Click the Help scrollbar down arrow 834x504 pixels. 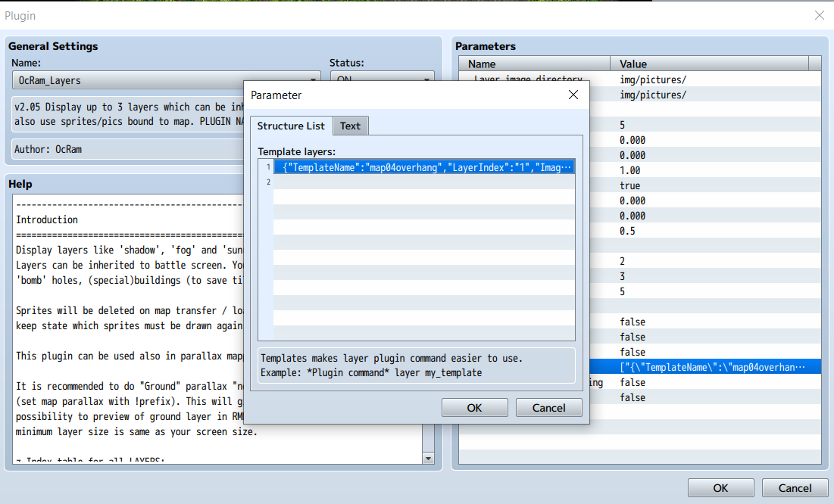point(428,459)
